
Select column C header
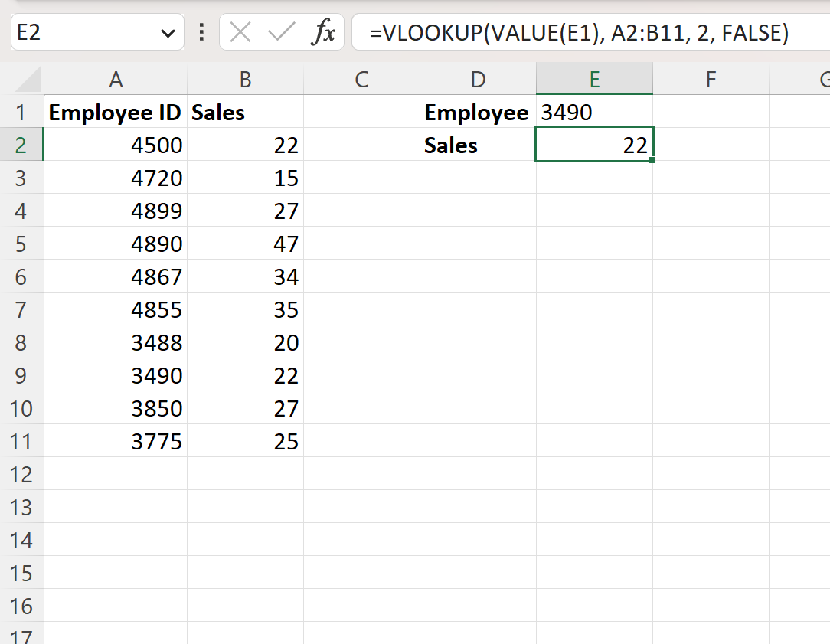(x=361, y=80)
